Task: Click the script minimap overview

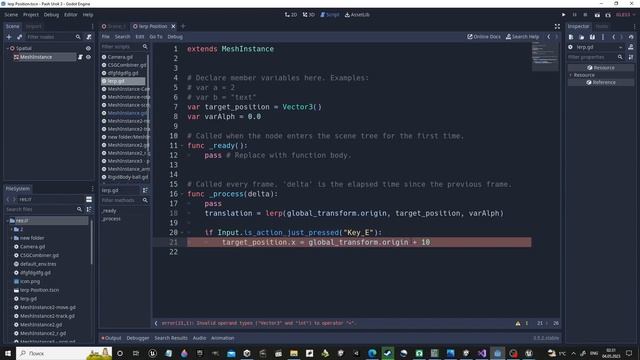Action: point(545,56)
